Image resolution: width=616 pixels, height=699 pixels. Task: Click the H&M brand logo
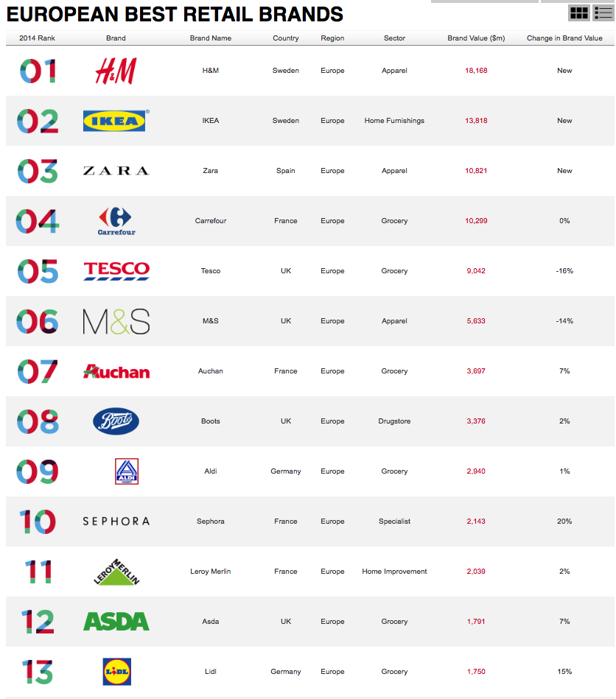(116, 71)
